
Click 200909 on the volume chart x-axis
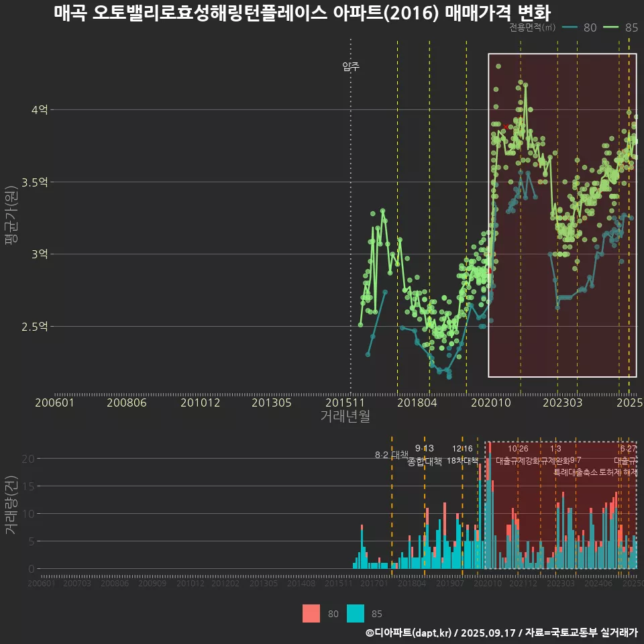tap(152, 583)
